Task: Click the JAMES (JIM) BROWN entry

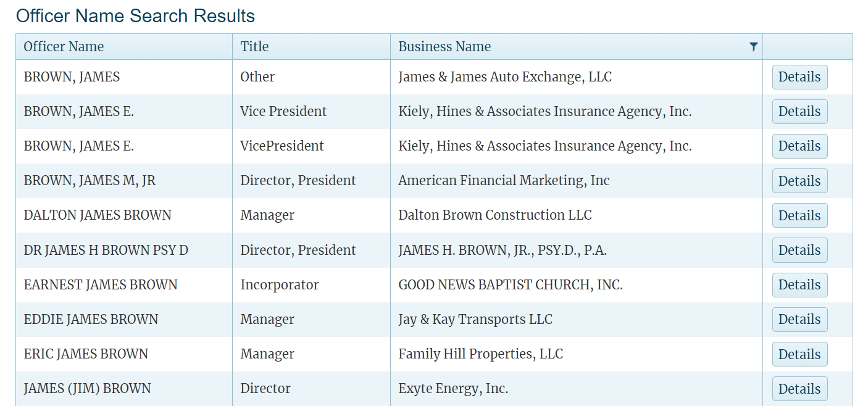Action: coord(86,388)
